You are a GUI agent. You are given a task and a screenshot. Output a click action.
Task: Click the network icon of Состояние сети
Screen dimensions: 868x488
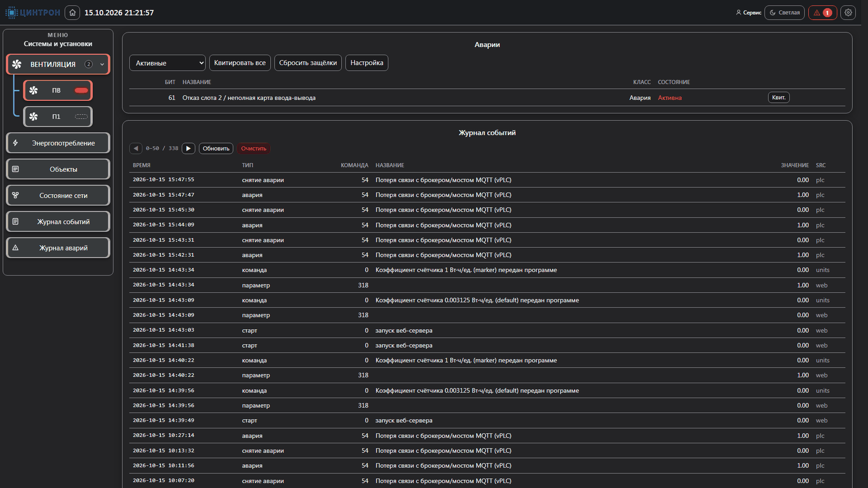click(15, 195)
